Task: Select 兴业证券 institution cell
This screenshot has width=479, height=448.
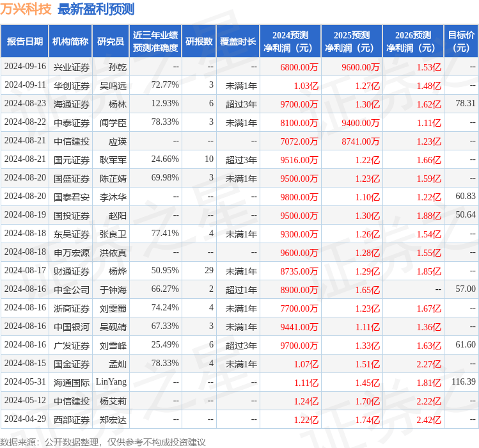Action: pyautogui.click(x=72, y=67)
